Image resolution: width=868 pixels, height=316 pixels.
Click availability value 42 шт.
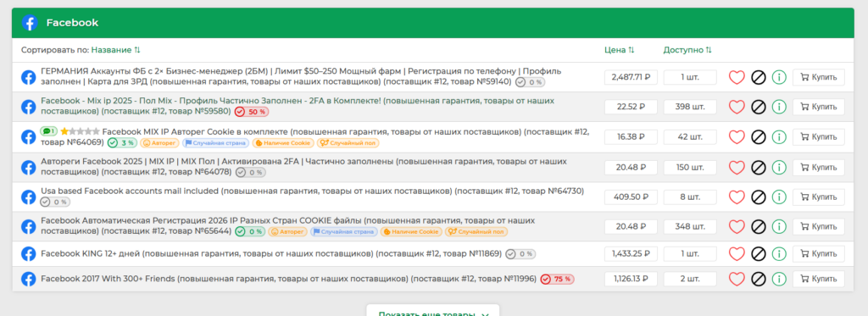click(x=690, y=137)
